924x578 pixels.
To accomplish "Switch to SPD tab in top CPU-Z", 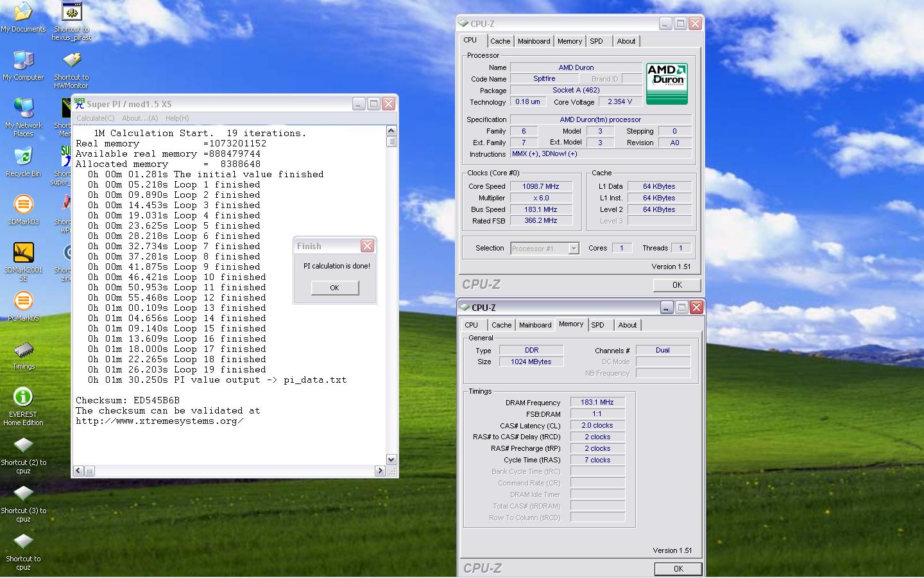I will pyautogui.click(x=597, y=41).
